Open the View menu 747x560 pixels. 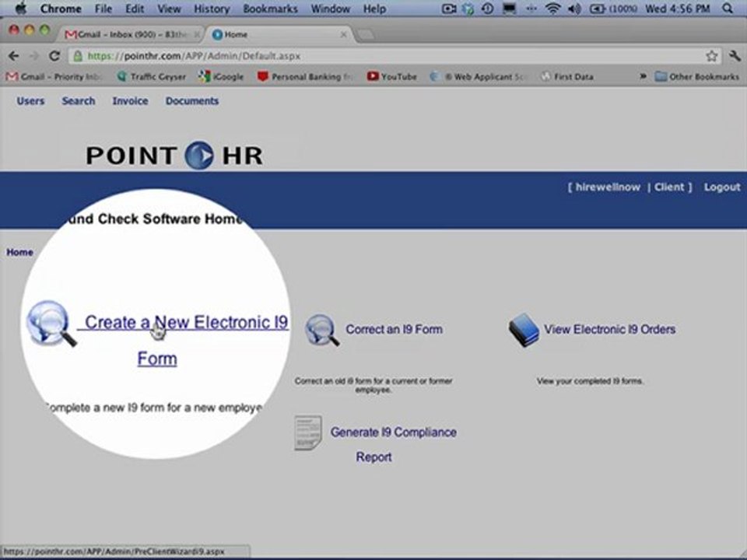click(169, 9)
